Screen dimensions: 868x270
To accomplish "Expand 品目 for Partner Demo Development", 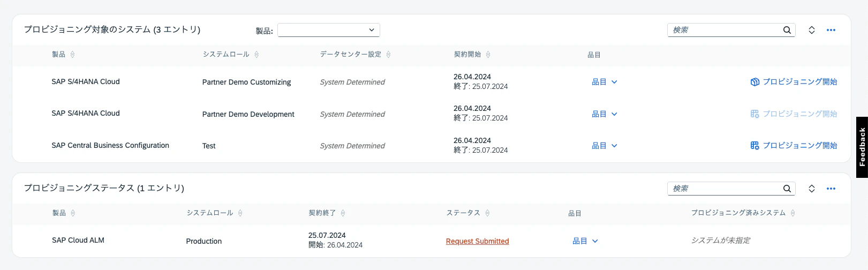I will pos(605,114).
